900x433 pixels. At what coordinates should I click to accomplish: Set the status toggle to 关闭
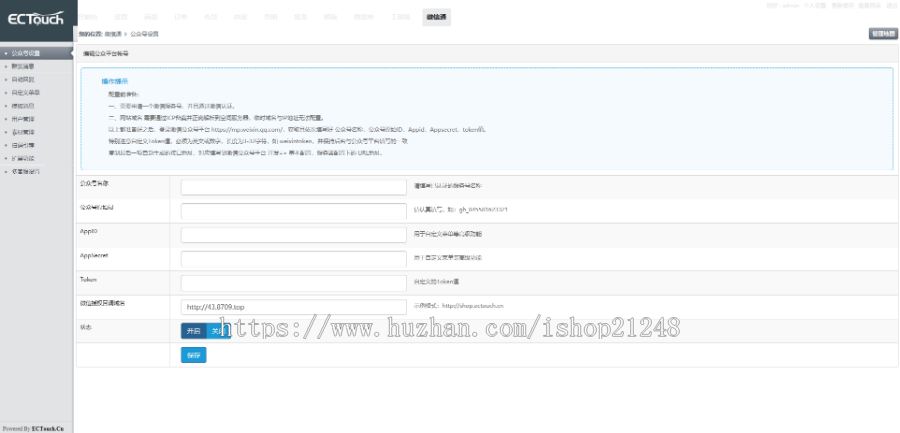[217, 331]
